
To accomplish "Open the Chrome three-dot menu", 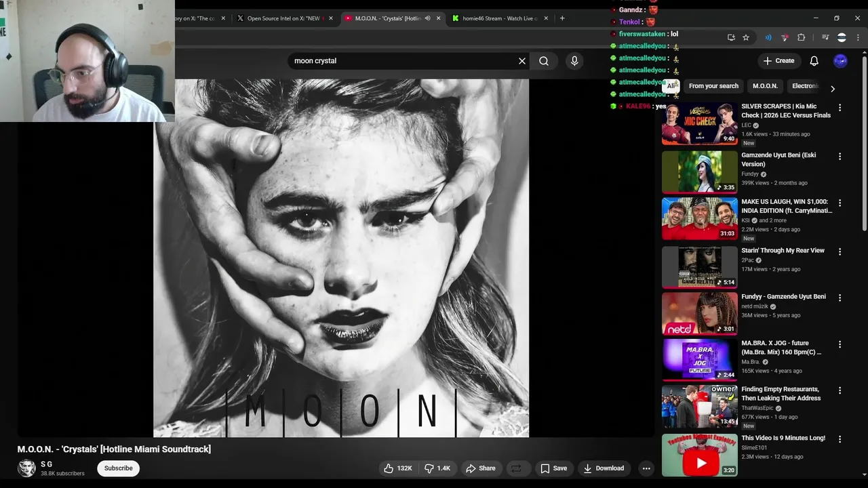I will pyautogui.click(x=858, y=37).
